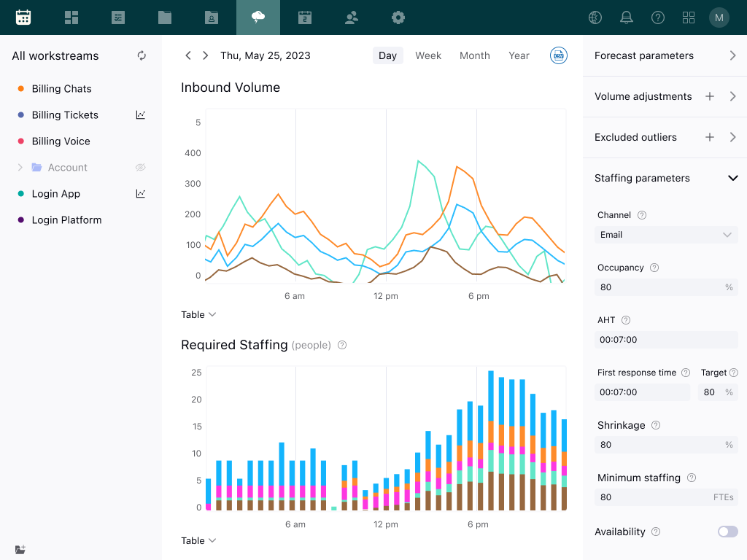Toggle visibility of the Account folder
This screenshot has height=560, width=747.
[141, 168]
